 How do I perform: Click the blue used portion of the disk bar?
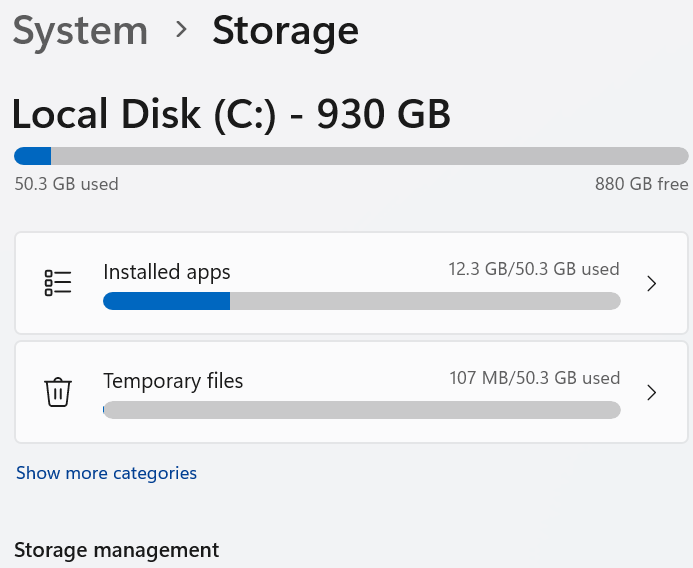pos(32,156)
